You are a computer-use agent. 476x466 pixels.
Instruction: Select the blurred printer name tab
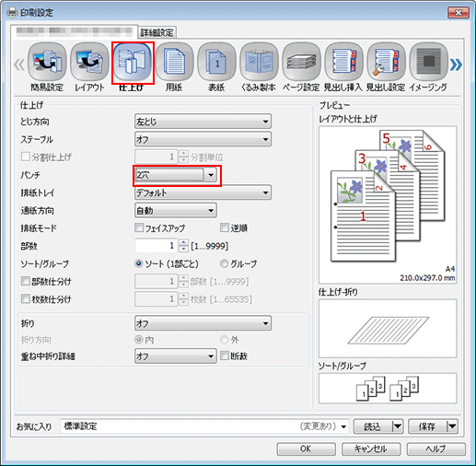tap(74, 31)
